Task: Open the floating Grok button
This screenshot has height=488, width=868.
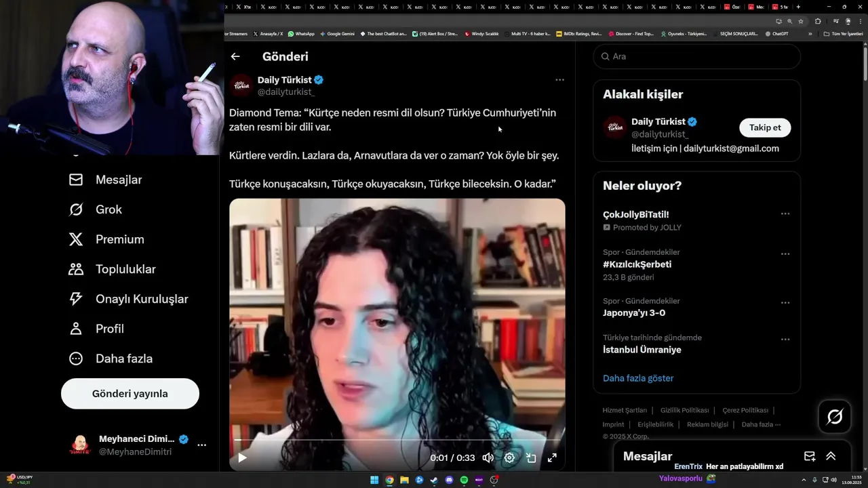Action: point(835,417)
